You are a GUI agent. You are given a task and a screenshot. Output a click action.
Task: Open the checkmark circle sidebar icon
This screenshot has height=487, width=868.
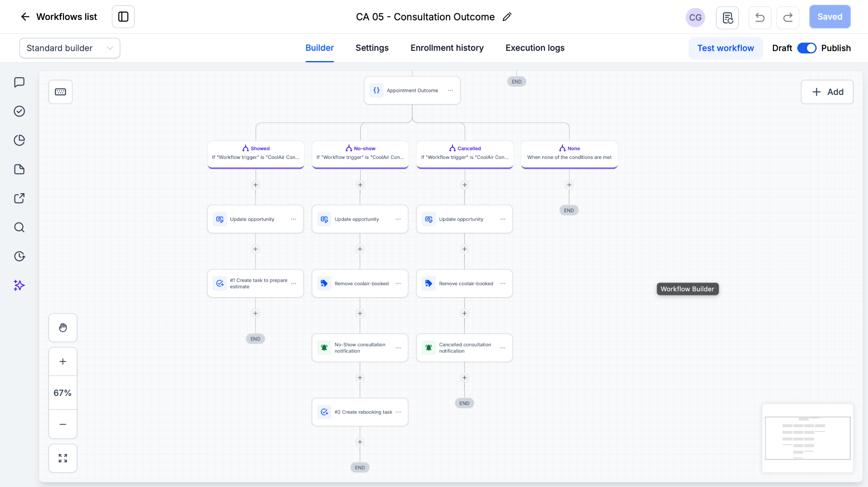pos(19,111)
